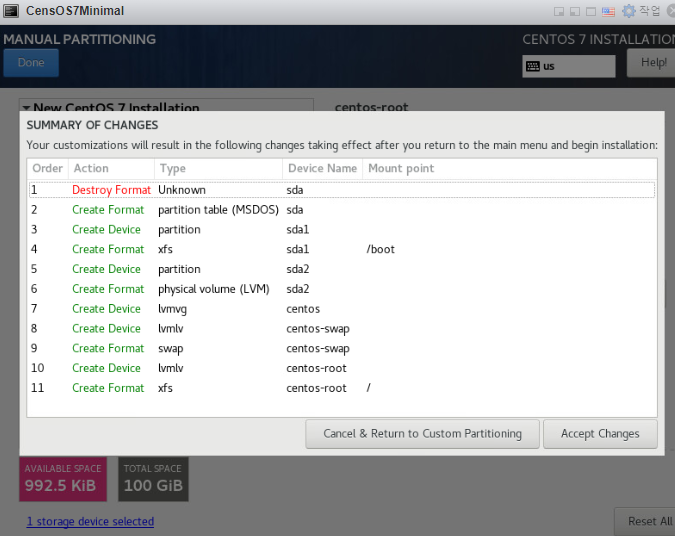Select the physical volume (LVM) row
Image resolution: width=675 pixels, height=536 pixels.
point(342,289)
